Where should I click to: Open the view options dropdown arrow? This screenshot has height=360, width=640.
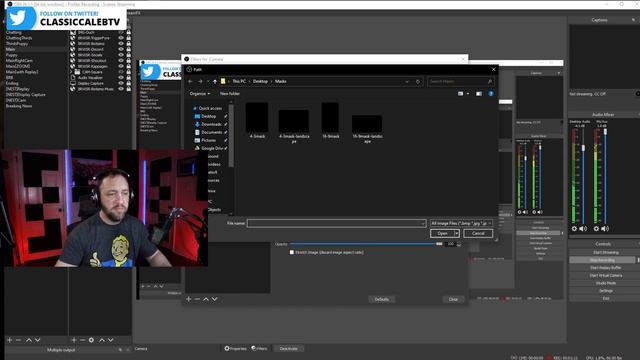(x=468, y=93)
